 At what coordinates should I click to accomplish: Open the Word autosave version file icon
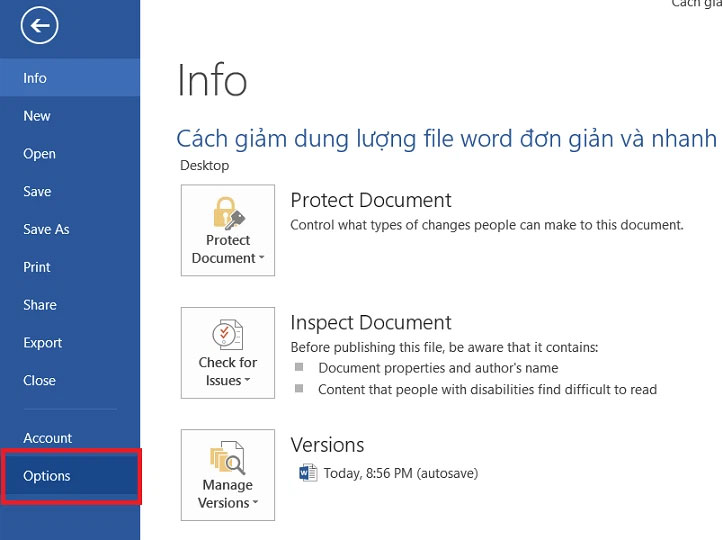[x=308, y=473]
